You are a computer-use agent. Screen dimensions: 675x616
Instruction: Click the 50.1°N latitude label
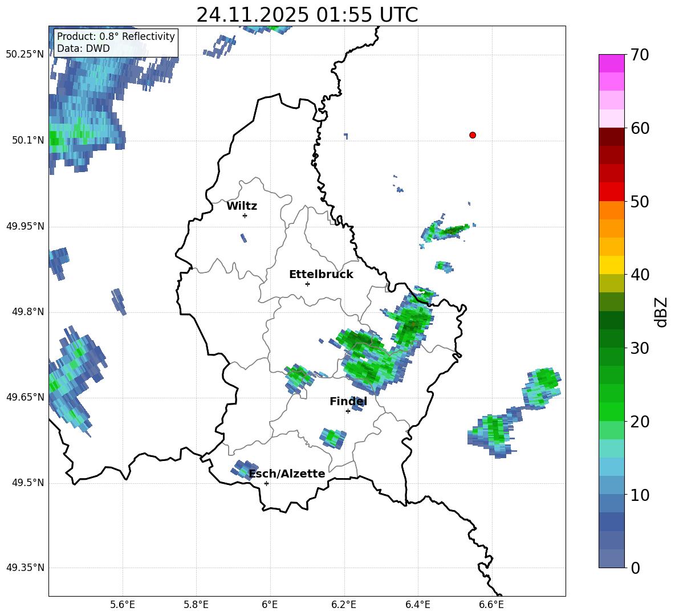[x=28, y=140]
